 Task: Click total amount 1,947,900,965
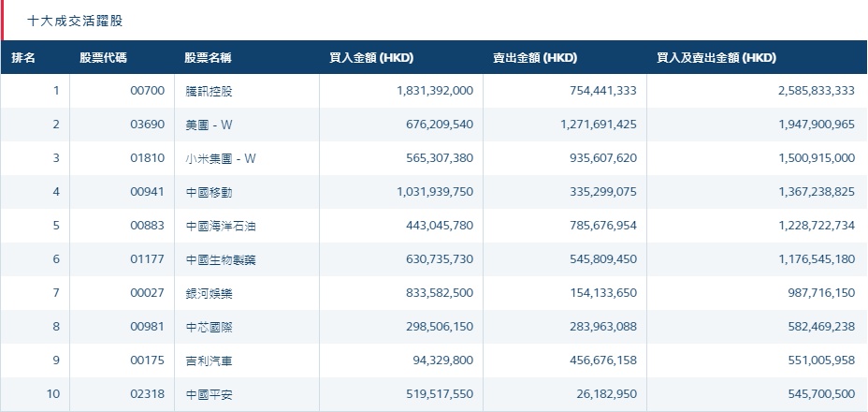click(817, 125)
